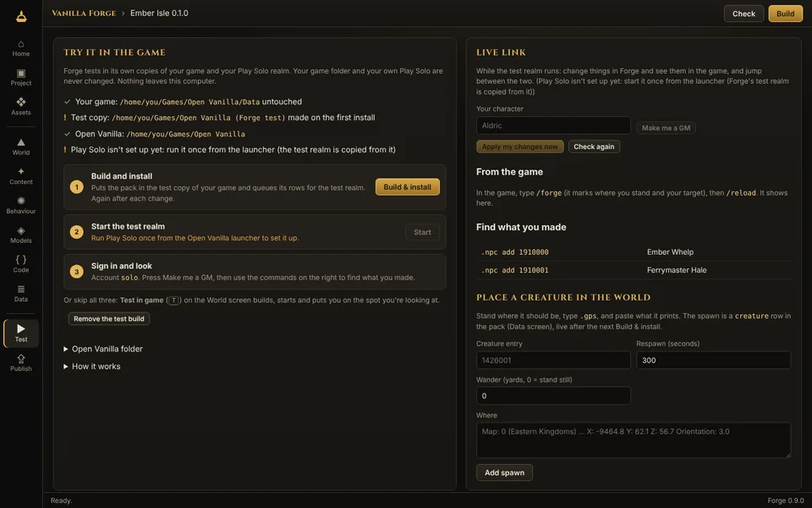Image resolution: width=812 pixels, height=508 pixels.
Task: Click the Ember Whelp row name
Action: [x=670, y=252]
